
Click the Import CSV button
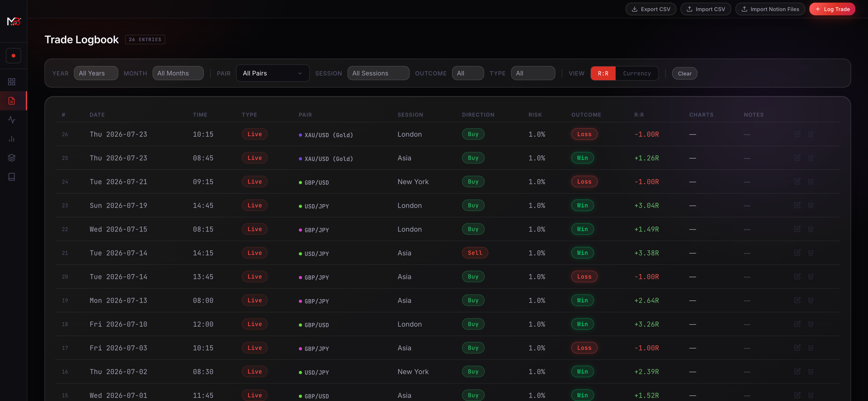[x=706, y=9]
